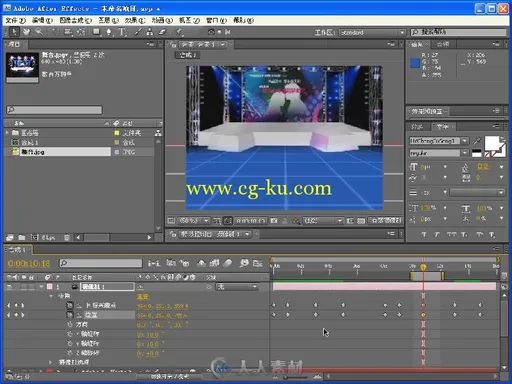
Task: Open the Graph Editor icon in timeline
Action: 257,263
